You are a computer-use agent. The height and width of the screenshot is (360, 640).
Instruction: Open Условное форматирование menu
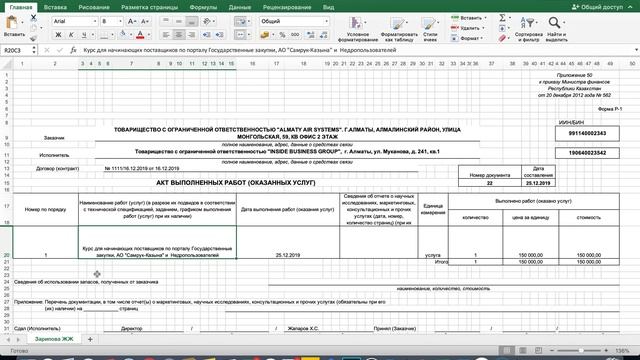pyautogui.click(x=358, y=29)
